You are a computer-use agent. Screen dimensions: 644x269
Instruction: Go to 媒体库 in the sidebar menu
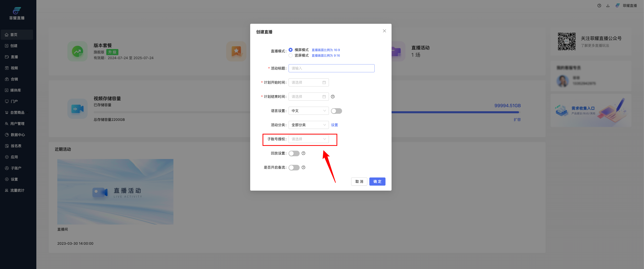[15, 90]
